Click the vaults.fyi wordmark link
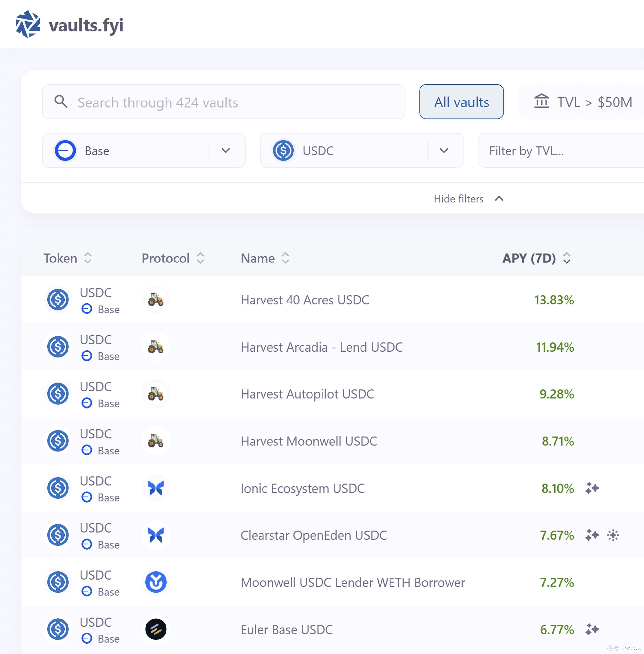644x654 pixels. [86, 25]
